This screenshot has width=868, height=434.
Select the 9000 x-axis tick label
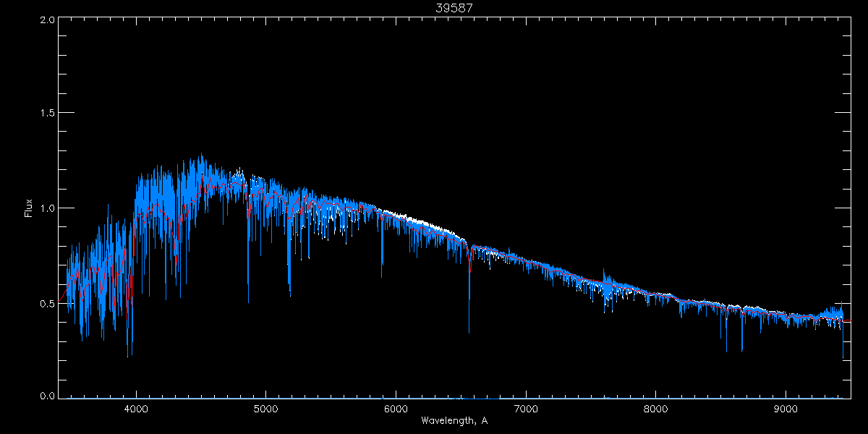(x=786, y=408)
